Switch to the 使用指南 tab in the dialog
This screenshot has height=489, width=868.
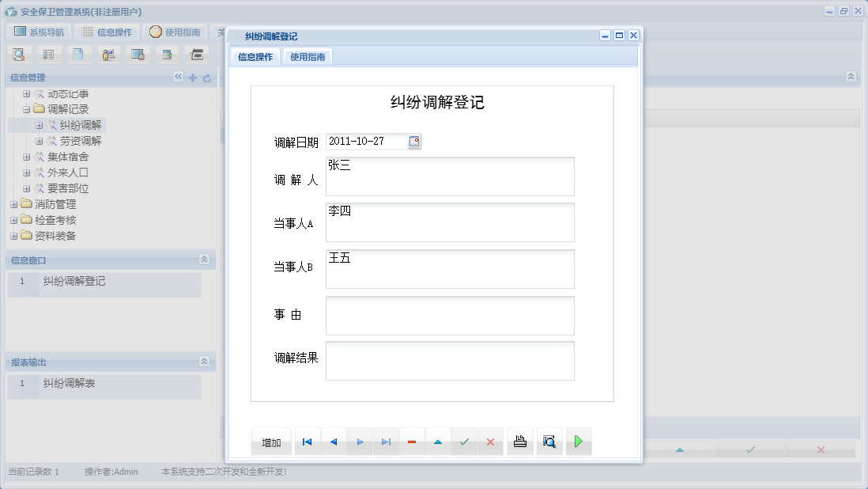[307, 56]
